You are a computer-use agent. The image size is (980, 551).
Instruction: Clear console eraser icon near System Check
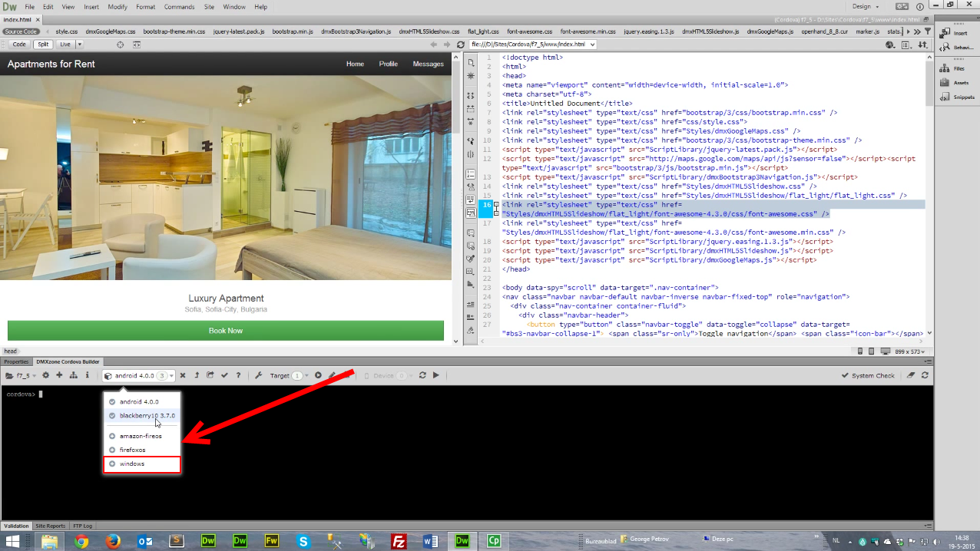point(912,375)
